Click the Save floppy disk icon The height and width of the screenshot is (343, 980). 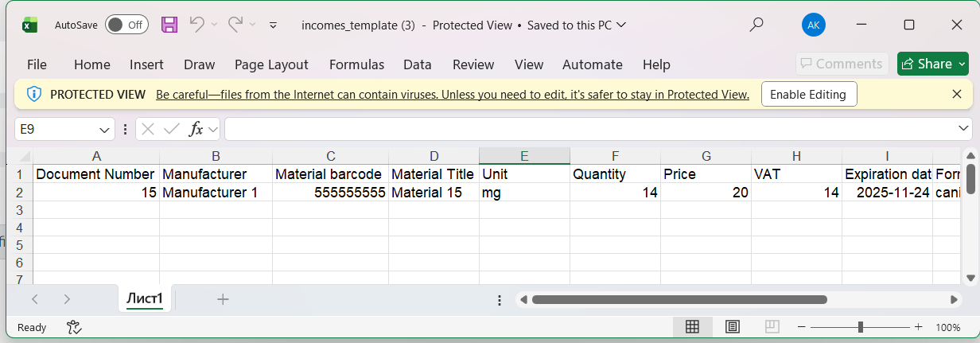[x=169, y=25]
